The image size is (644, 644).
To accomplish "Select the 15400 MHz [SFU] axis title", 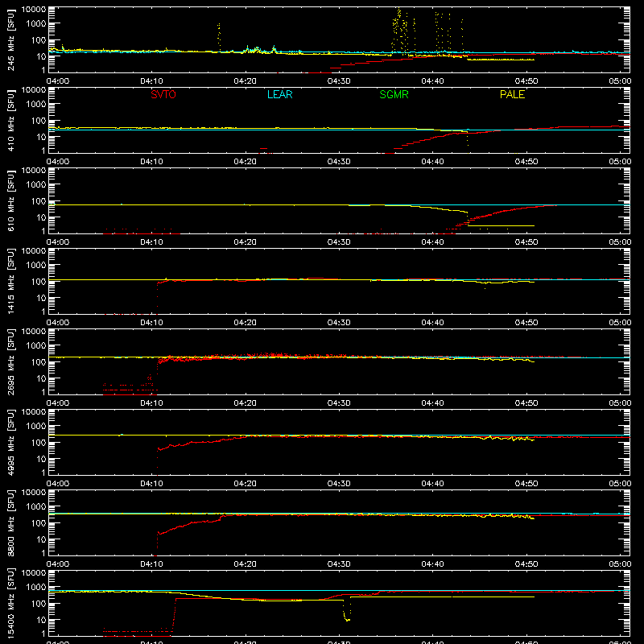I will pos(11,603).
